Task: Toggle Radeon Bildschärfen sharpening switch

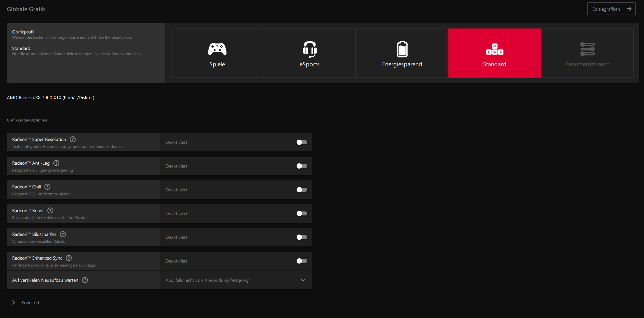Action: pyautogui.click(x=302, y=237)
